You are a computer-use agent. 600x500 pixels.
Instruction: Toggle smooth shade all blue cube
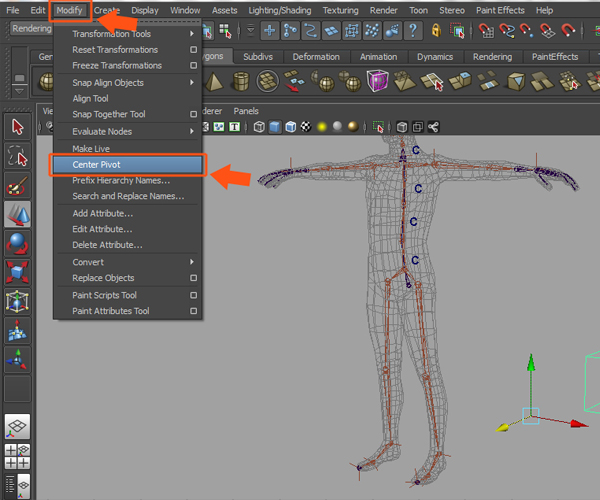275,127
